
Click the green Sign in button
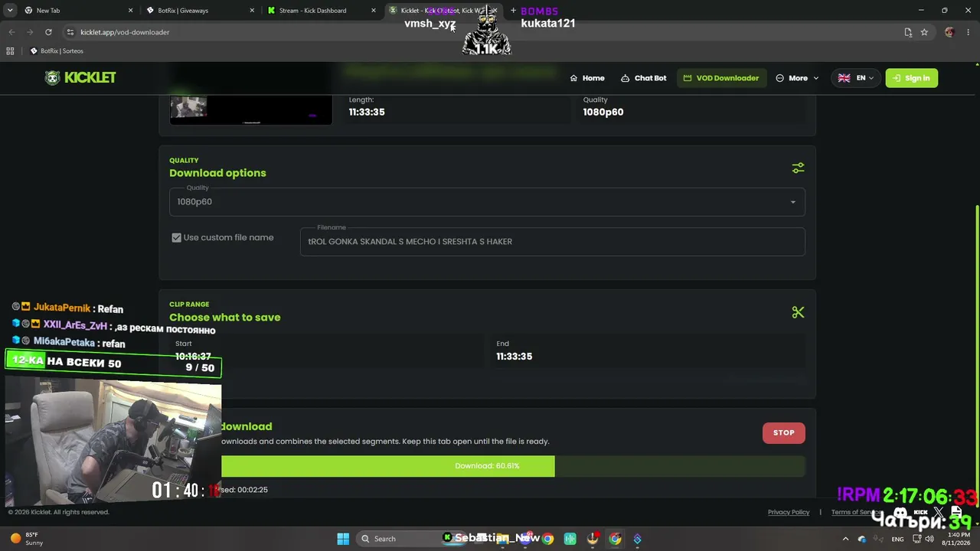click(912, 78)
